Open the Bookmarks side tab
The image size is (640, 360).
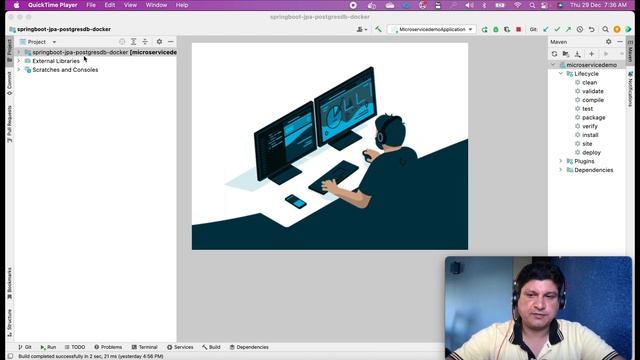9,283
